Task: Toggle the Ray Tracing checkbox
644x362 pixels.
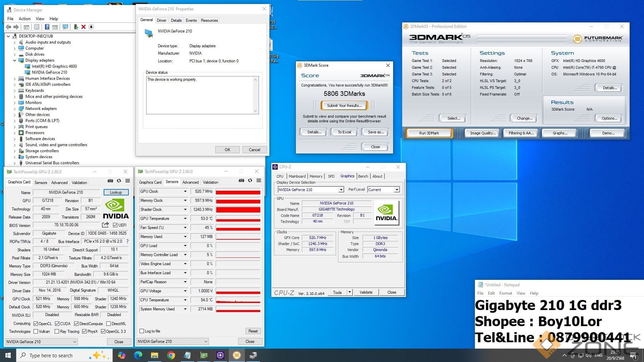Action: tap(57, 331)
